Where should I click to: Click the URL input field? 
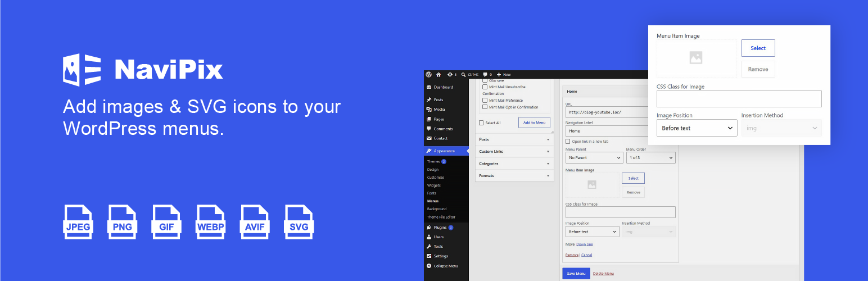(607, 112)
